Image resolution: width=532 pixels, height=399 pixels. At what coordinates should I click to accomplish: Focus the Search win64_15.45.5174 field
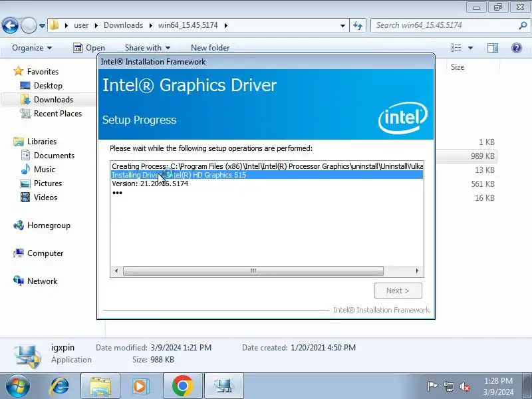point(444,25)
